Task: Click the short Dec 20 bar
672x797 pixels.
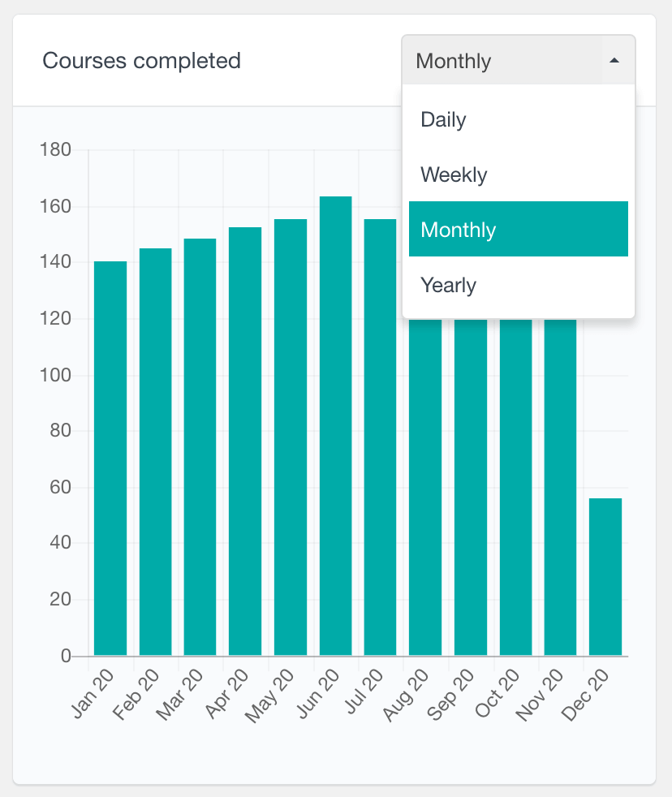Action: click(x=605, y=577)
